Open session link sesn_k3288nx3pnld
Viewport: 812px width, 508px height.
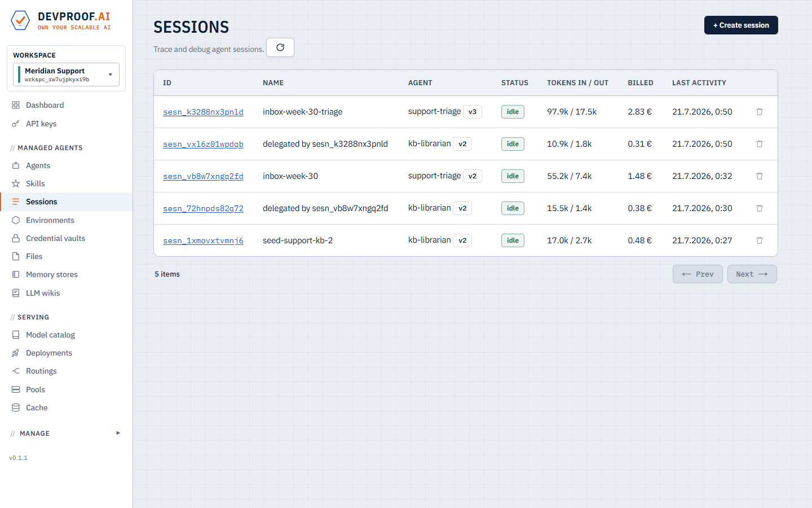pos(203,112)
